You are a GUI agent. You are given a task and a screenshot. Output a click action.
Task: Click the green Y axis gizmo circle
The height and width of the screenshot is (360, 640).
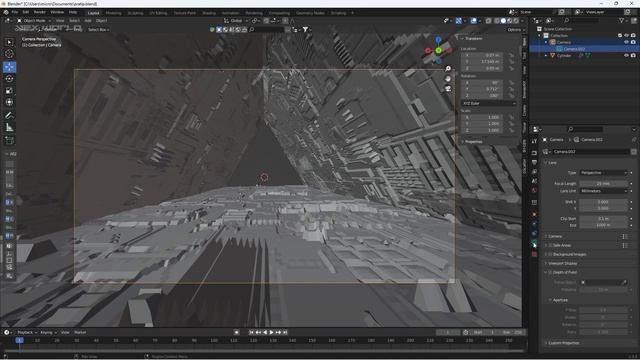(438, 51)
